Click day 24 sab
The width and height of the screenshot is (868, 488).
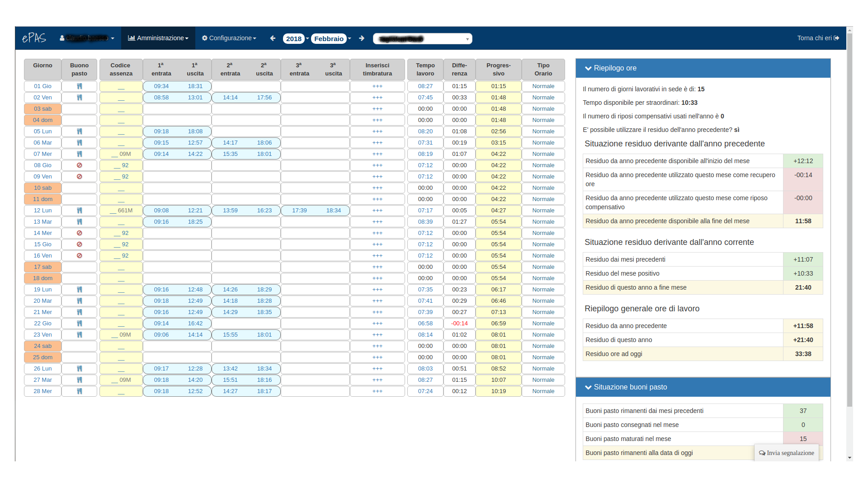pos(42,346)
